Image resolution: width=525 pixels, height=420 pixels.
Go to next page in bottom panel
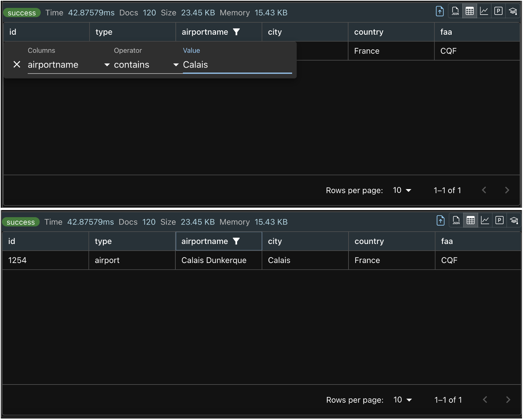coord(508,400)
